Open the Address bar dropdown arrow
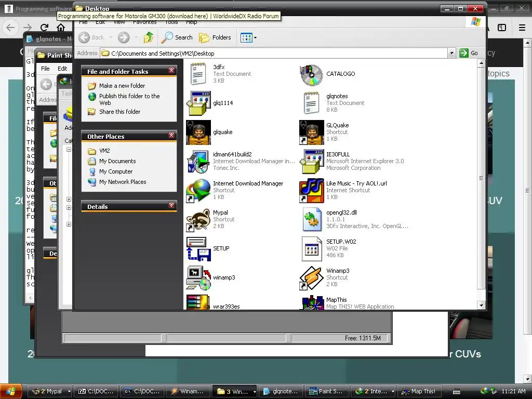Viewport: 532px width, 399px height. coord(451,54)
